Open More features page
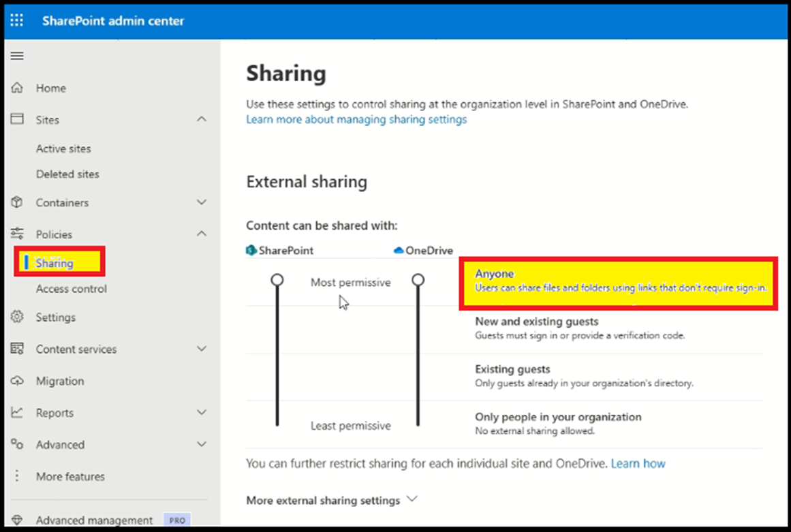 (70, 477)
